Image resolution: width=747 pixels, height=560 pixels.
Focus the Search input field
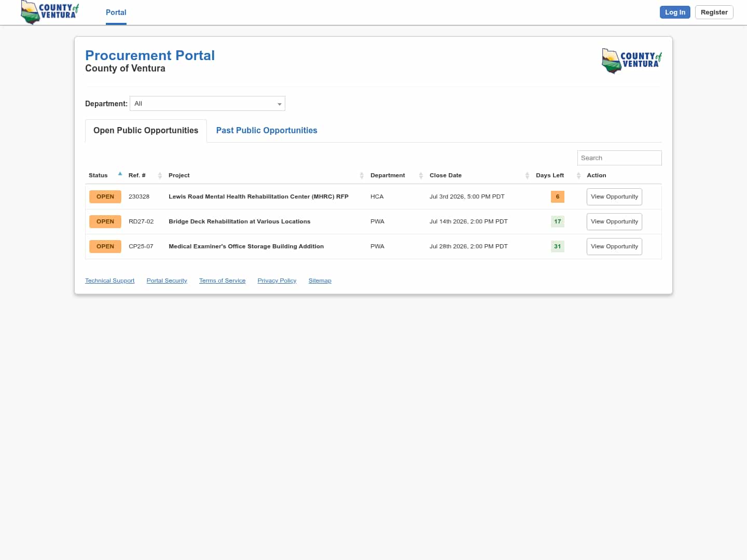619,158
